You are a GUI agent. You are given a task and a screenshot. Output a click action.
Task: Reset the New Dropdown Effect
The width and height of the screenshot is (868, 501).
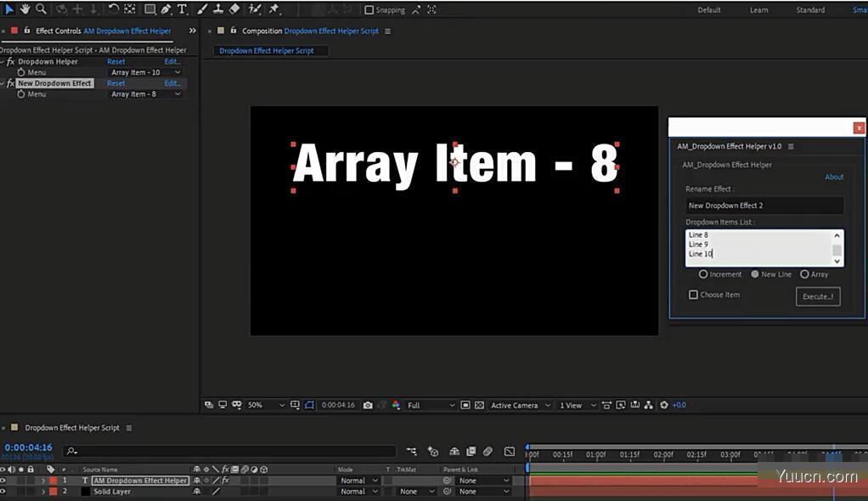tap(116, 83)
